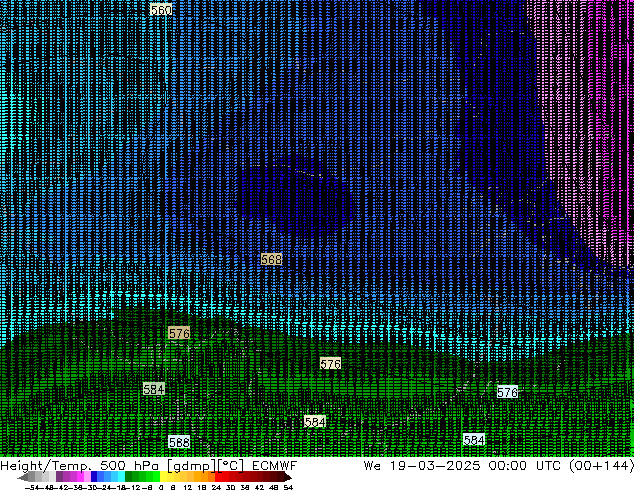Click the 'Height/Temp.' title text
Image resolution: width=634 pixels, height=490 pixels.
click(44, 466)
